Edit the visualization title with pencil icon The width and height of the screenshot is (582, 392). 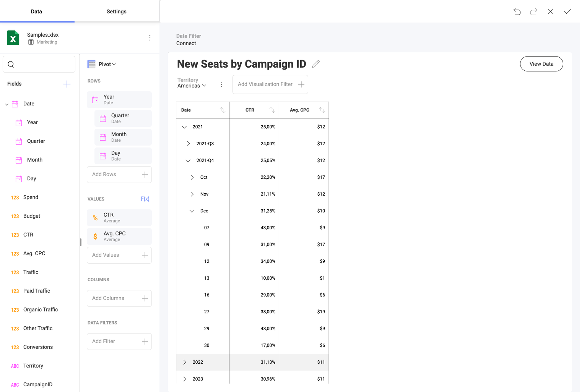click(316, 64)
